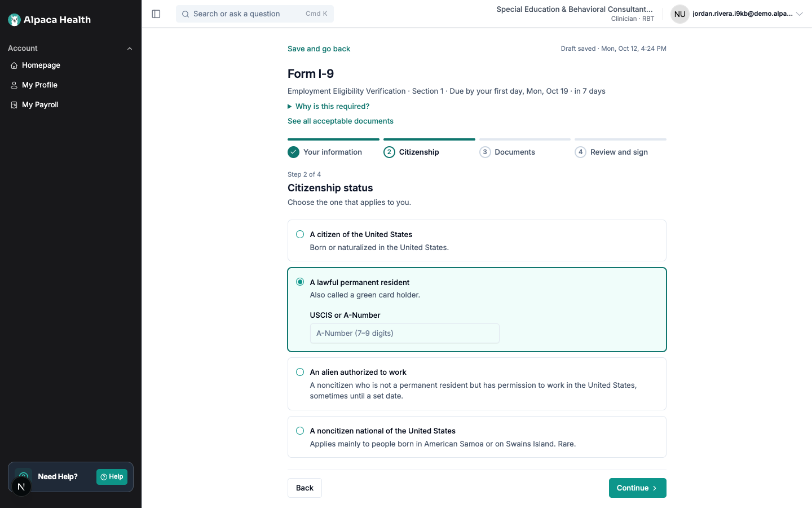The height and width of the screenshot is (508, 812).
Task: Toggle the sidebar panel icon
Action: point(156,14)
